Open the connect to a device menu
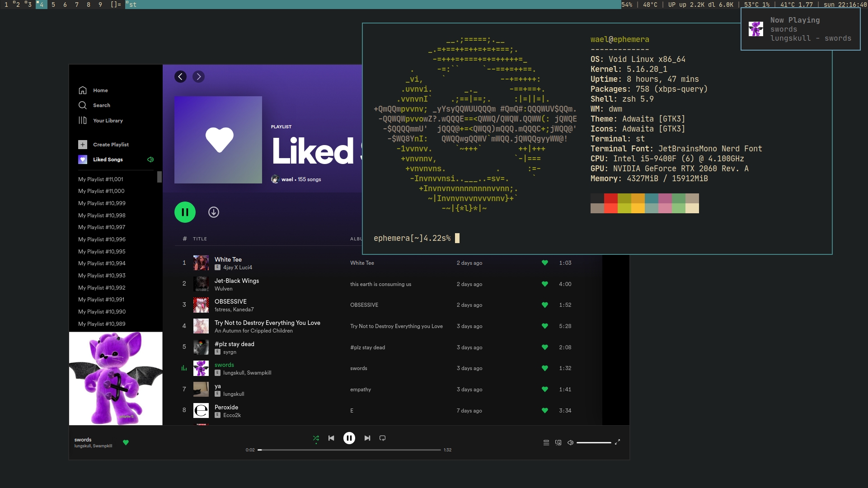Image resolution: width=868 pixels, height=488 pixels. (558, 443)
